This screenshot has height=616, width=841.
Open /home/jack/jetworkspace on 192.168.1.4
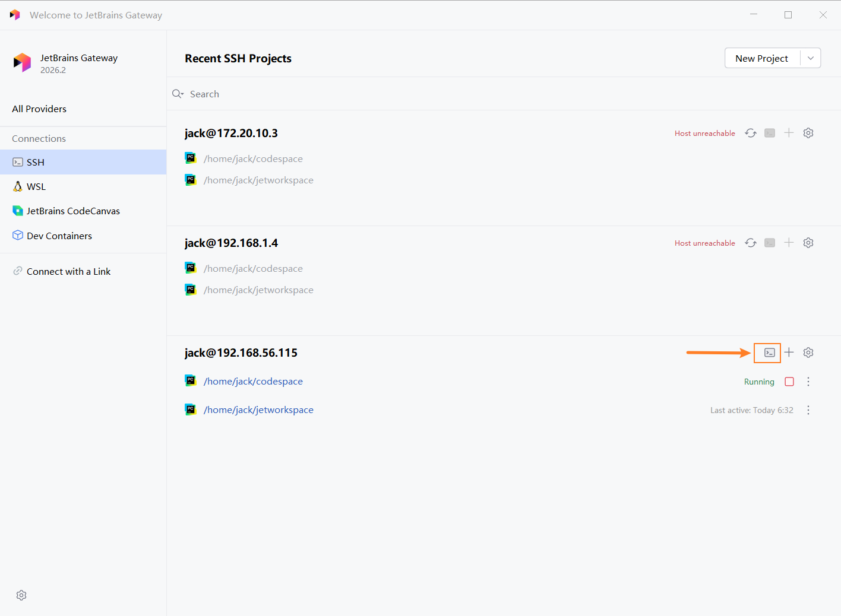pos(258,290)
